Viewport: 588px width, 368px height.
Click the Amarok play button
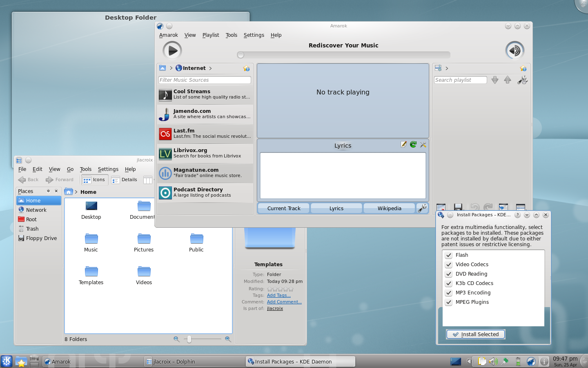click(x=172, y=51)
